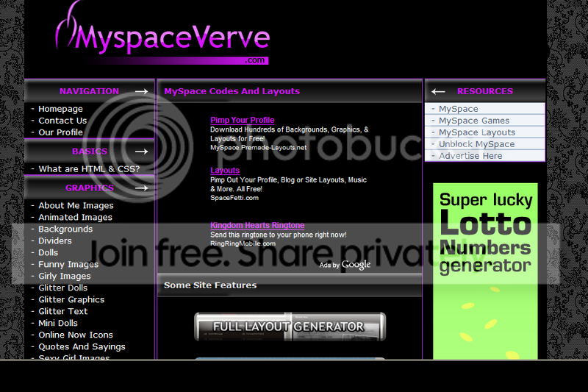Click the arrow beside GRAPHICS header
This screenshot has width=588, height=392.
coord(141,188)
